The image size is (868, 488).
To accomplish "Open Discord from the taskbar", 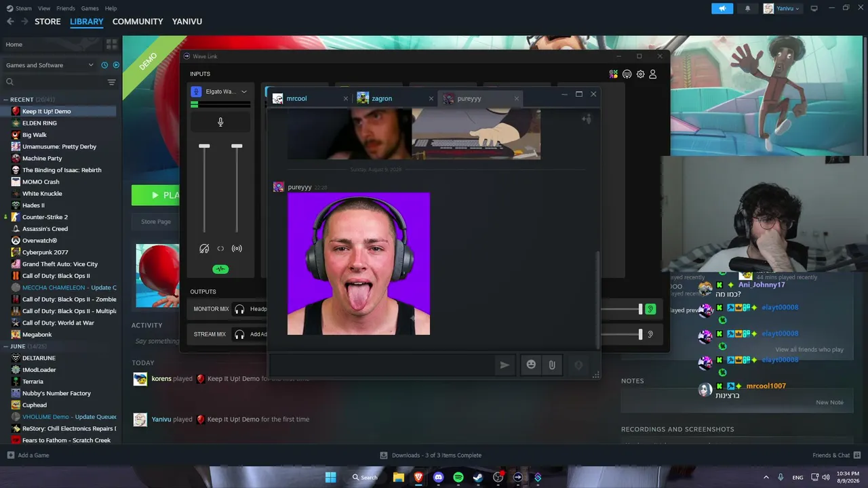I will [x=438, y=477].
